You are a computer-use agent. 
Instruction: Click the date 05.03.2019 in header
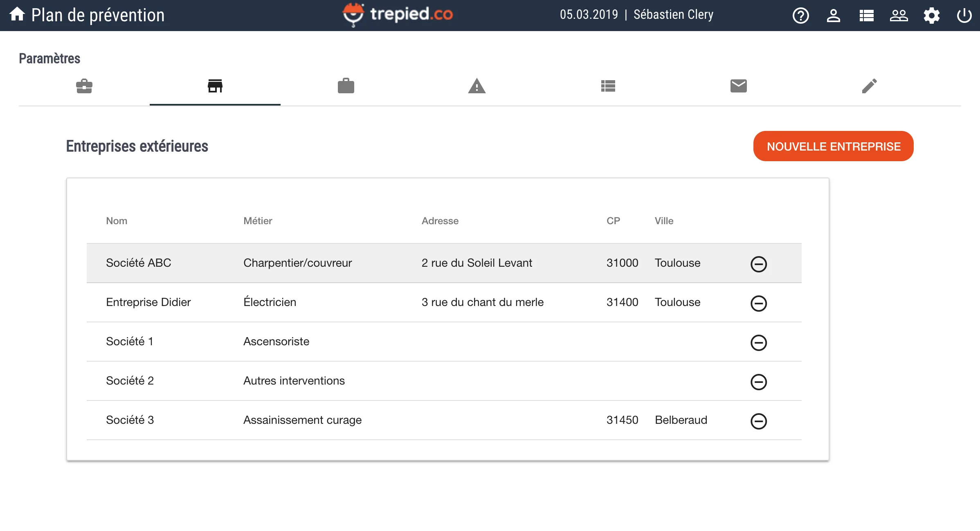point(589,14)
